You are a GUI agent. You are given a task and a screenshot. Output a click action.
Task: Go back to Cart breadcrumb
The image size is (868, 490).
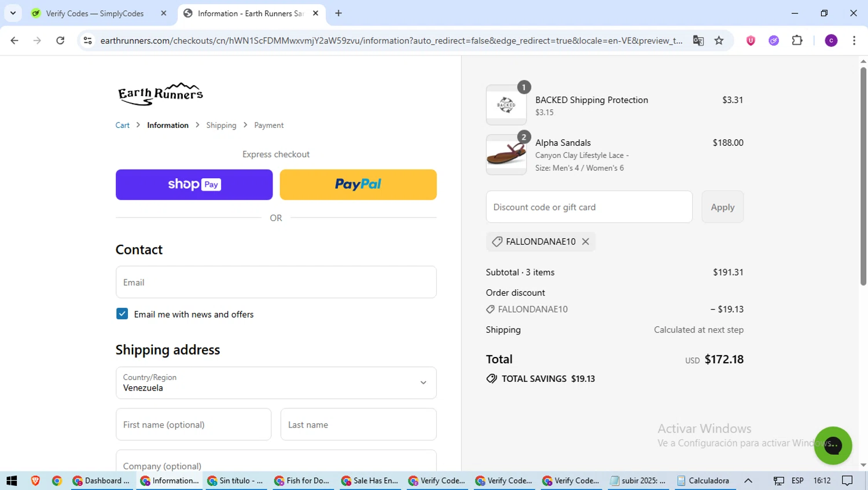coord(122,125)
